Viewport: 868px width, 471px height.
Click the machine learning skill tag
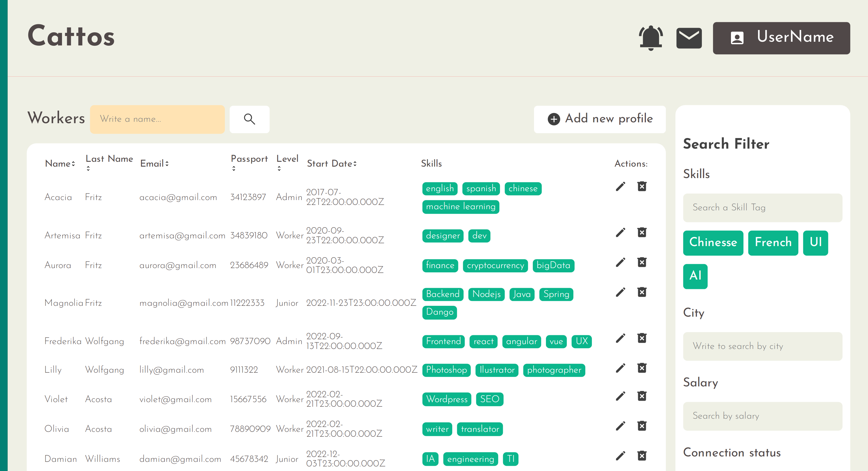[x=461, y=206]
